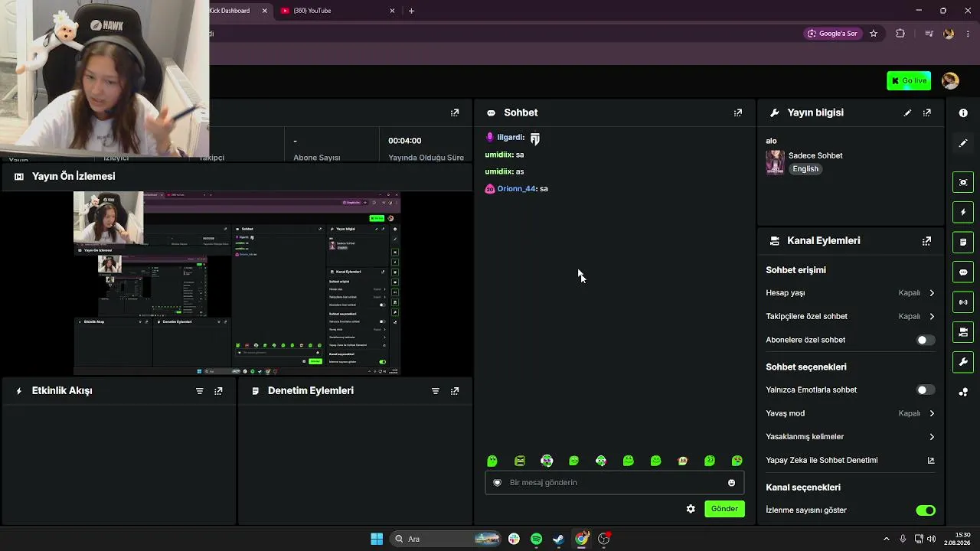Screen dimensions: 980x551
Task: Switch to the (360) YouTube tab
Action: (338, 11)
